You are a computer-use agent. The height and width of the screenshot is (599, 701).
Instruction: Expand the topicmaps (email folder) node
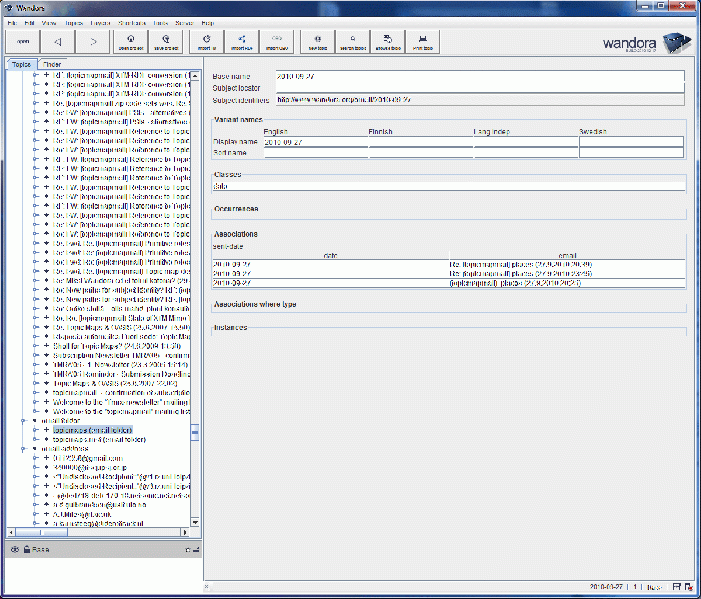(35, 430)
